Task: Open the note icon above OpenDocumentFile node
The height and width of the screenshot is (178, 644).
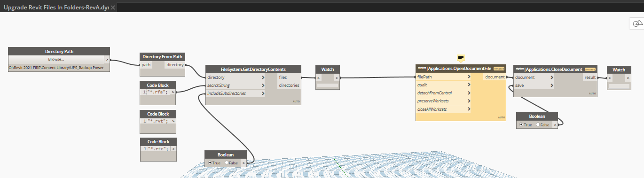Action: click(461, 58)
